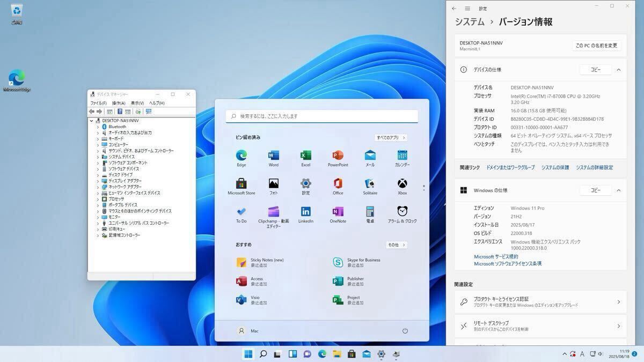This screenshot has height=362, width=644.
Task: Open Microsoft サービス規約 link
Action: point(496,257)
